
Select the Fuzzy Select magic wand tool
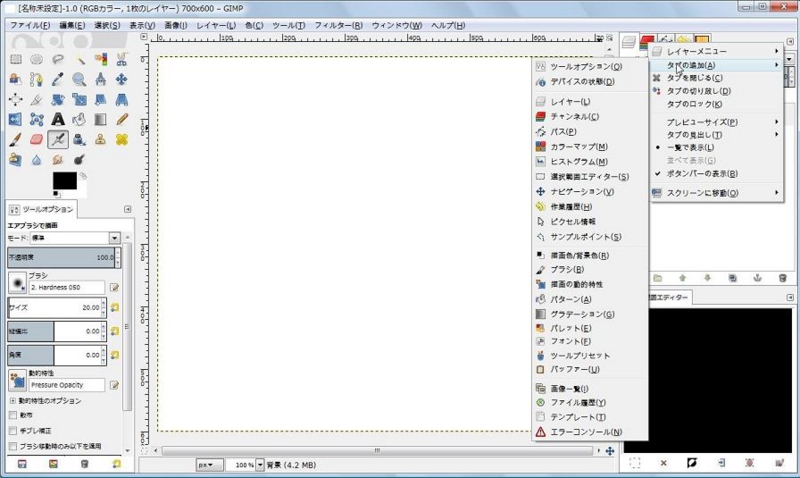(79, 59)
